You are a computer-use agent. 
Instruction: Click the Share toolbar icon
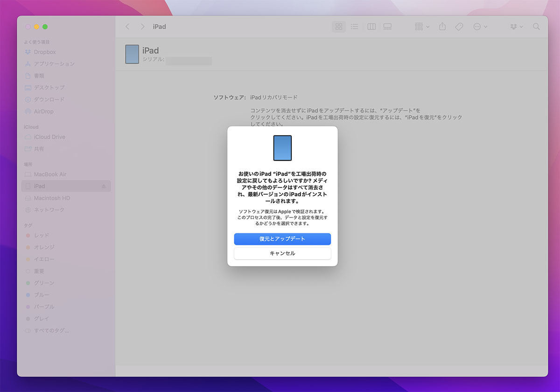(x=442, y=27)
